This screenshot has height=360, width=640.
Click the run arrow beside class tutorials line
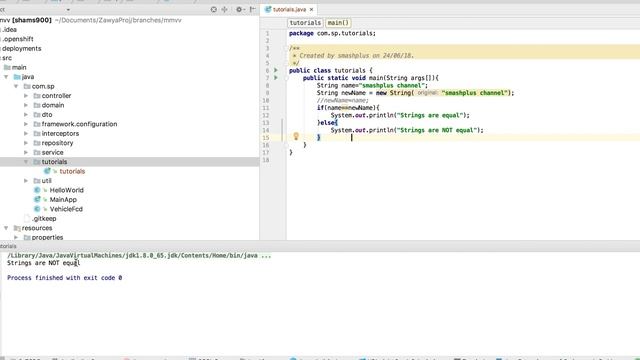[x=276, y=71]
